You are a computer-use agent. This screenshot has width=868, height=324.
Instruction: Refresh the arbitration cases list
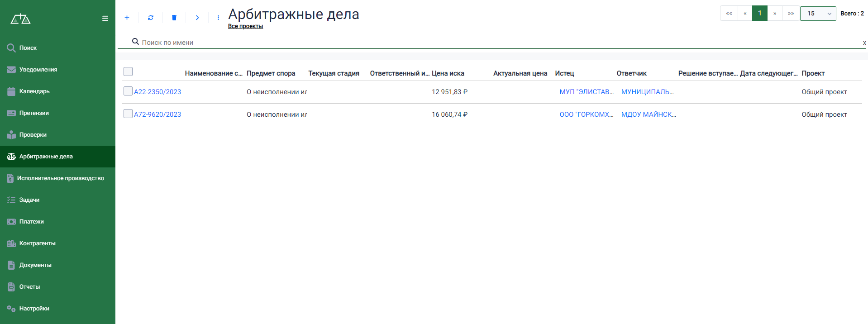point(151,18)
